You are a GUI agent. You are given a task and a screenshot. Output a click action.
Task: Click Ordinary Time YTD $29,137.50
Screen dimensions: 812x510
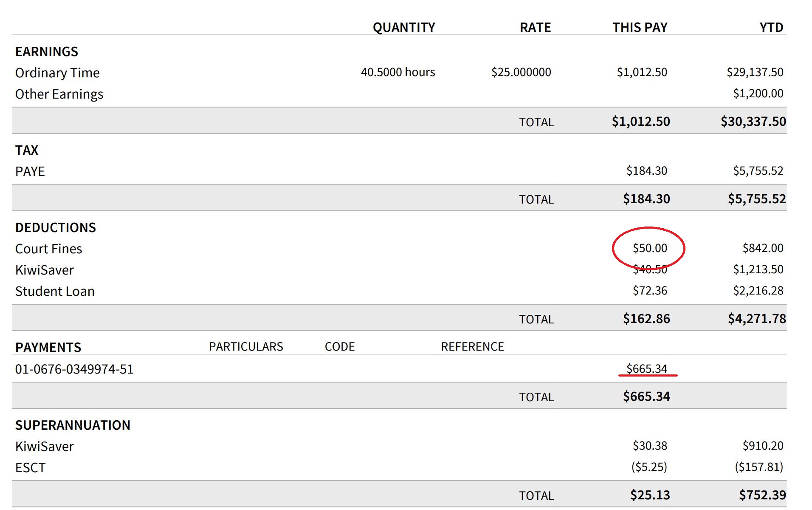pyautogui.click(x=755, y=72)
